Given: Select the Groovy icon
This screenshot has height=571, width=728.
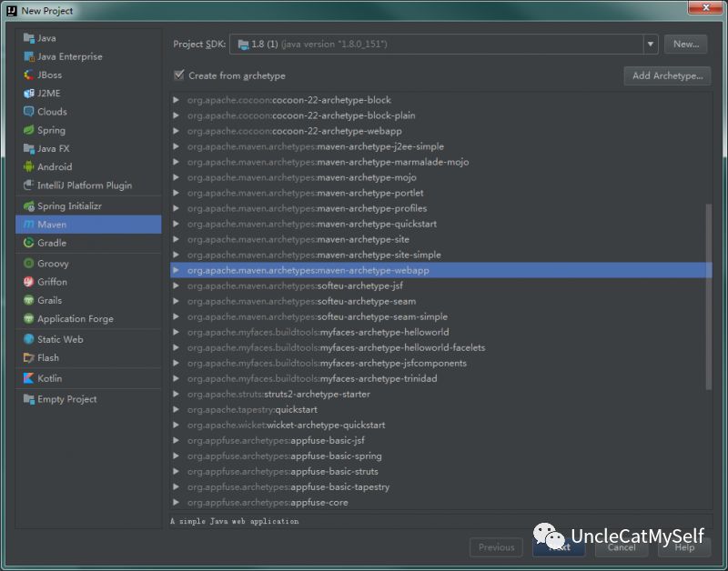Looking at the screenshot, I should (29, 264).
